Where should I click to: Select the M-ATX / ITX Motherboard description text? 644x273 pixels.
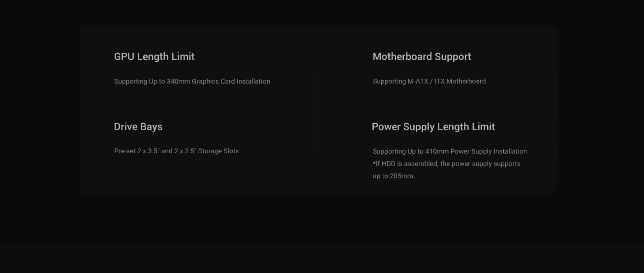(x=429, y=81)
